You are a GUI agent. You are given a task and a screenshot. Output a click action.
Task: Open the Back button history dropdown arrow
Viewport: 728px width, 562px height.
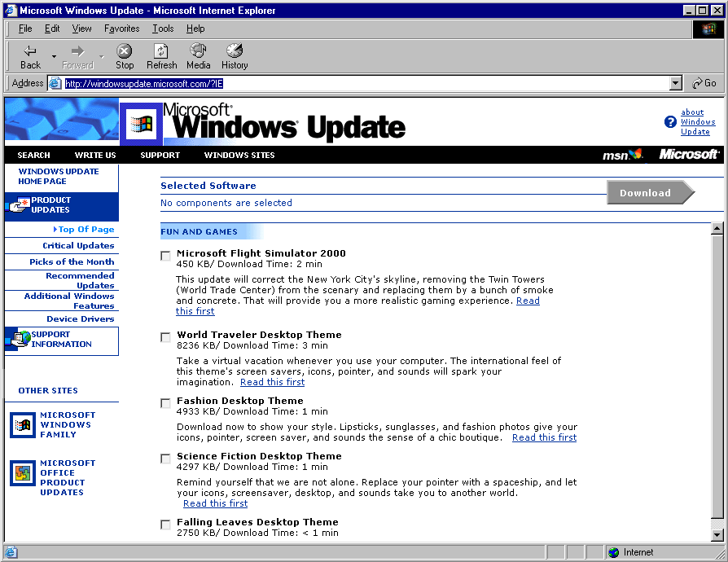tap(55, 57)
